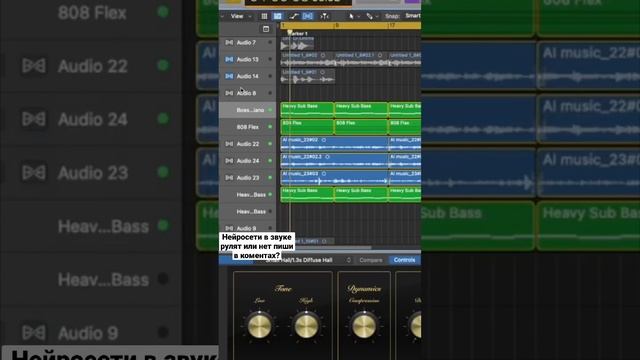Click the preset up/down arrows
Image resolution: width=640 pixels, height=360 pixels.
click(349, 260)
